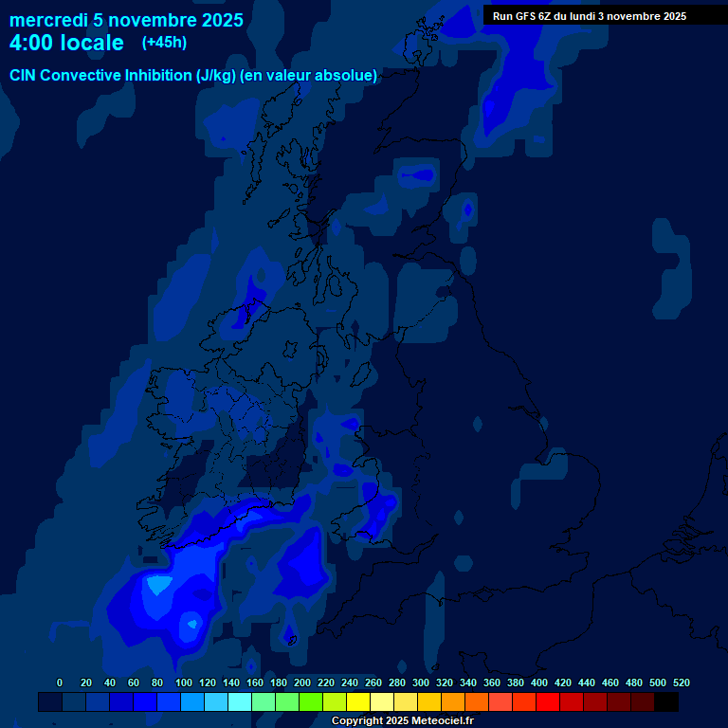Select the bright green legend swatch near 200
This screenshot has width=728, height=728.
click(311, 702)
